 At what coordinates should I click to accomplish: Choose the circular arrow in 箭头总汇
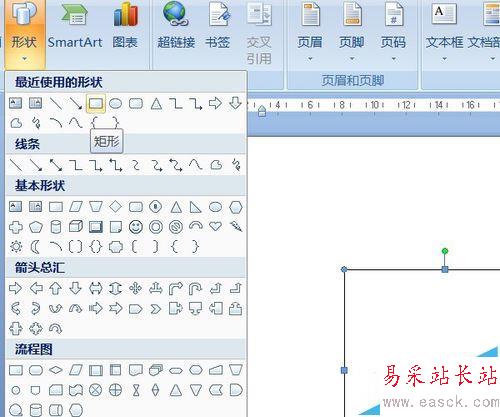[x=56, y=329]
